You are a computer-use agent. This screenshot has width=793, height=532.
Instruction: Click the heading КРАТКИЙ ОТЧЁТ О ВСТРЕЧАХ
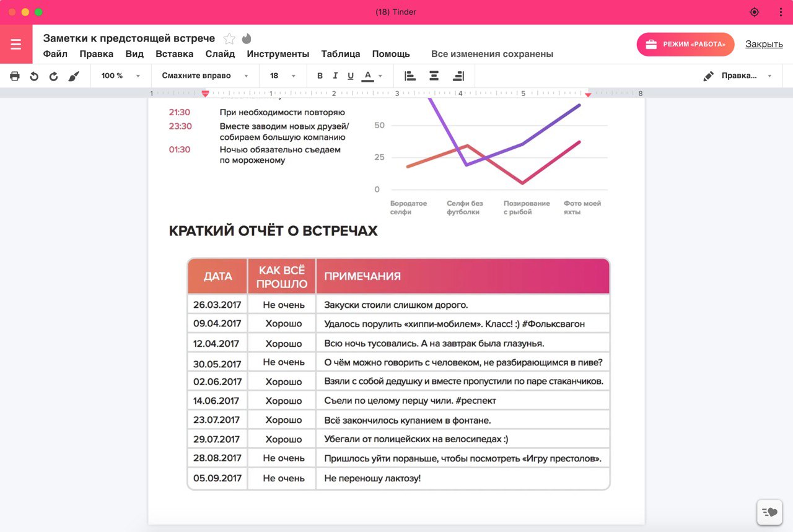273,231
